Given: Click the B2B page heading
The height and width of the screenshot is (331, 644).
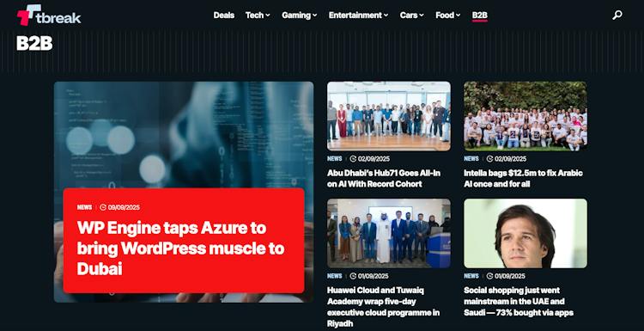Looking at the screenshot, I should tap(34, 43).
